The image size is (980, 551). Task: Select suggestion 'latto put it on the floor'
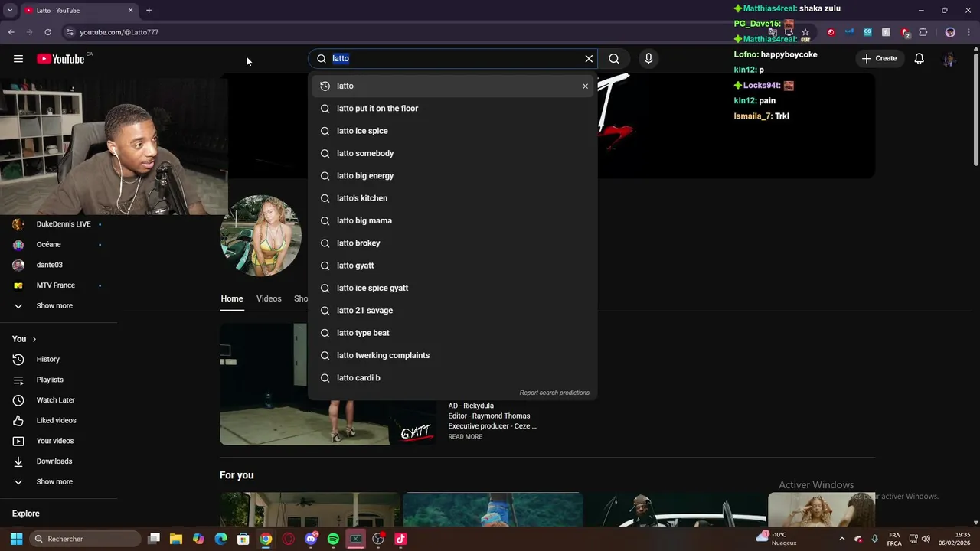click(x=452, y=109)
